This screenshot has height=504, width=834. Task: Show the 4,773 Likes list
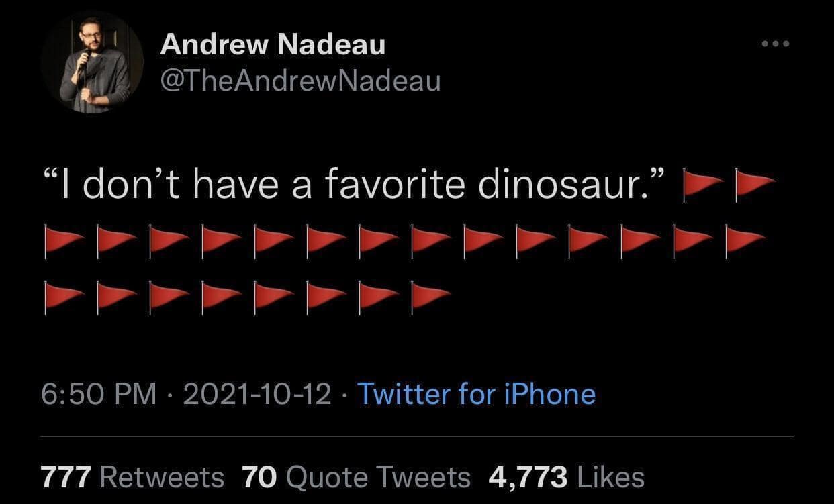pyautogui.click(x=567, y=477)
